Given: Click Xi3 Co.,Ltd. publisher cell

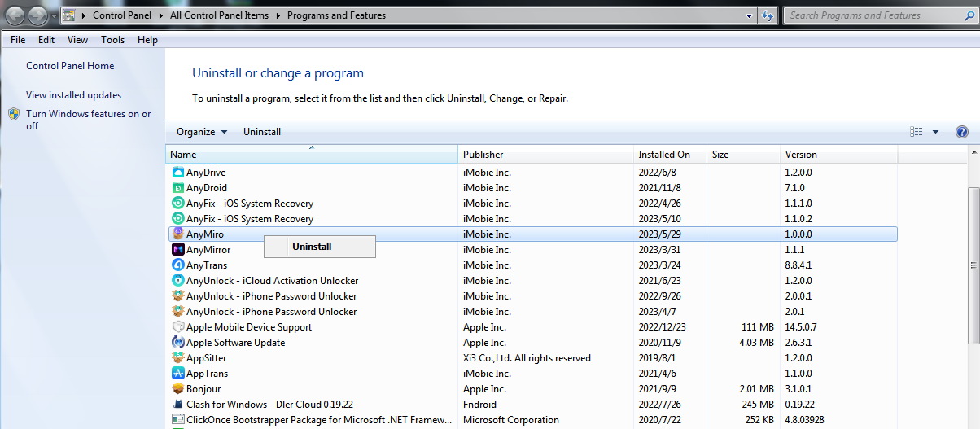Looking at the screenshot, I should pos(527,358).
